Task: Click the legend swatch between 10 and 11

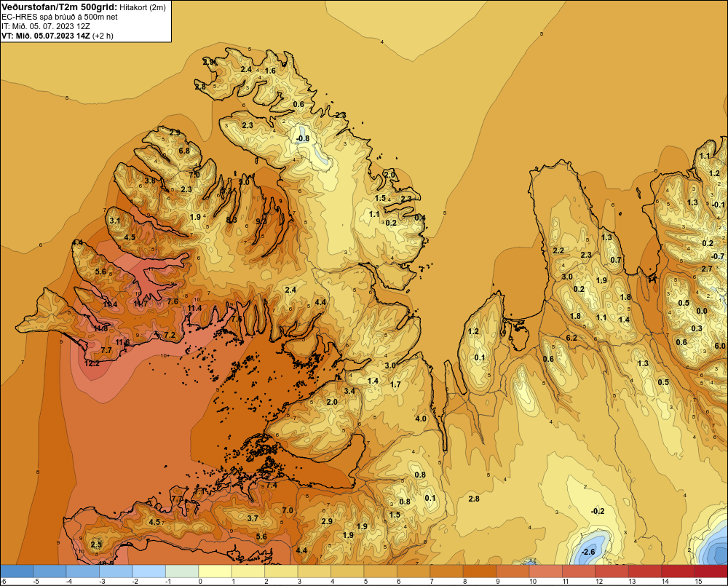Action: (545, 571)
